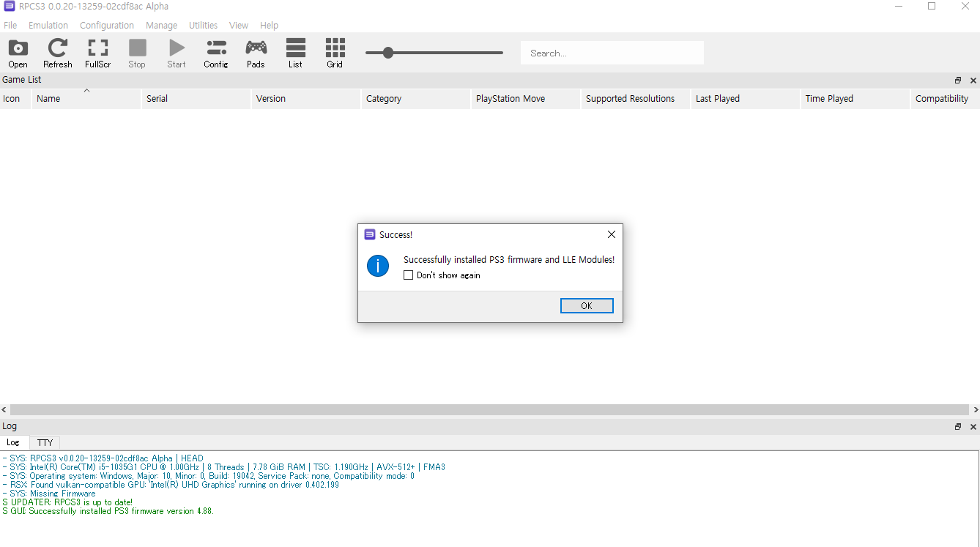Click the RSX vulkan-compatible GPU log line
The image size is (980, 547).
click(171, 485)
